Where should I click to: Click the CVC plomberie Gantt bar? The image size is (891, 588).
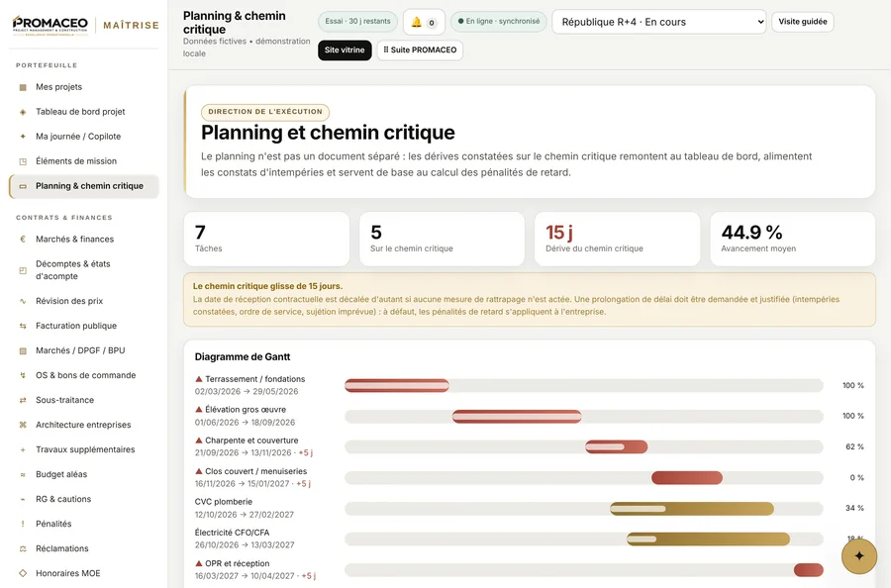coord(692,509)
